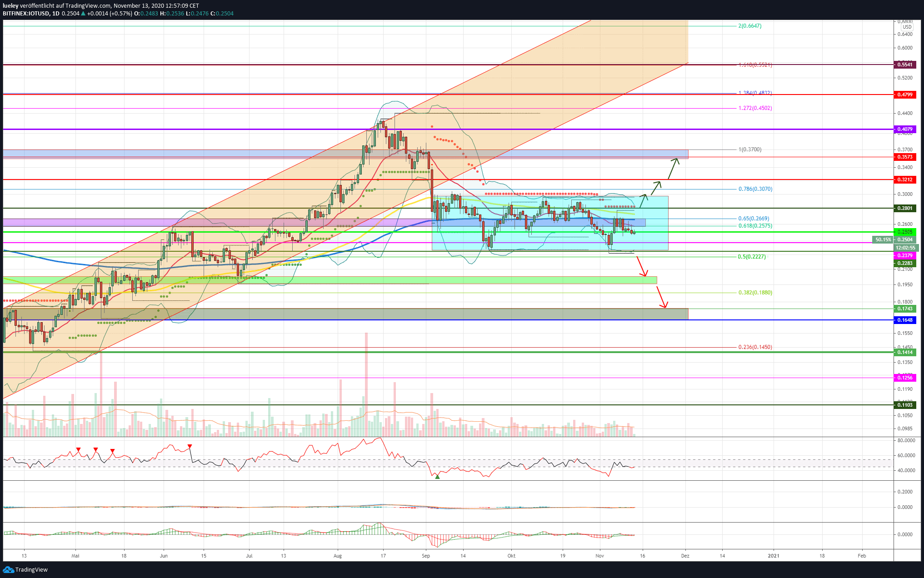Screen dimensions: 924x578
Task: Click the green 0.1743 price label
Action: (904, 309)
